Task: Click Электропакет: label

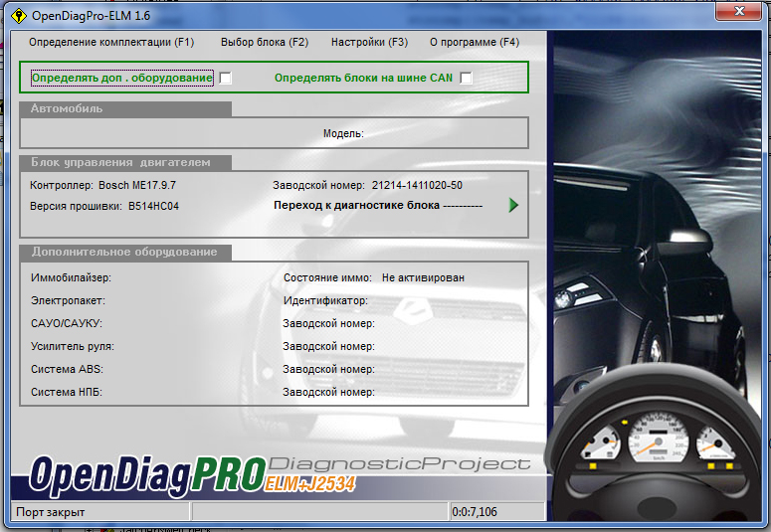Action: coord(68,300)
